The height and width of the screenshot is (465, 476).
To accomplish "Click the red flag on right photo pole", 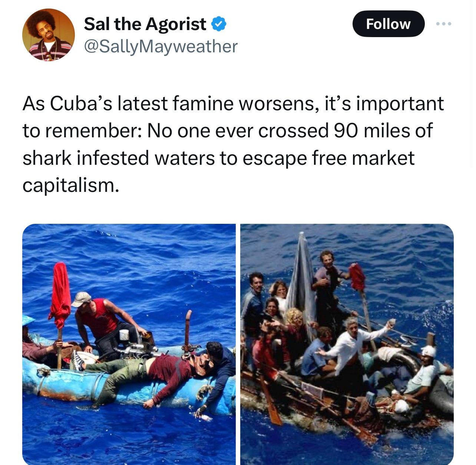I will (x=357, y=276).
